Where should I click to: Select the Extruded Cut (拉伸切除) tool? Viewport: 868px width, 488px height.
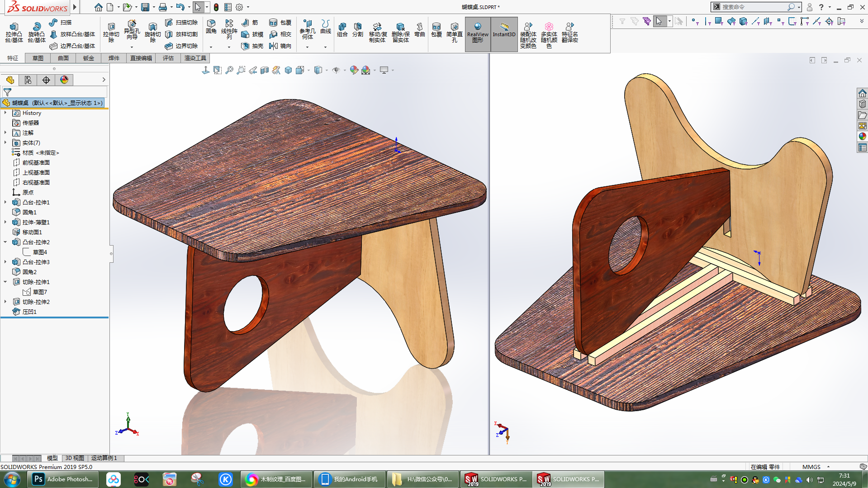tap(111, 32)
